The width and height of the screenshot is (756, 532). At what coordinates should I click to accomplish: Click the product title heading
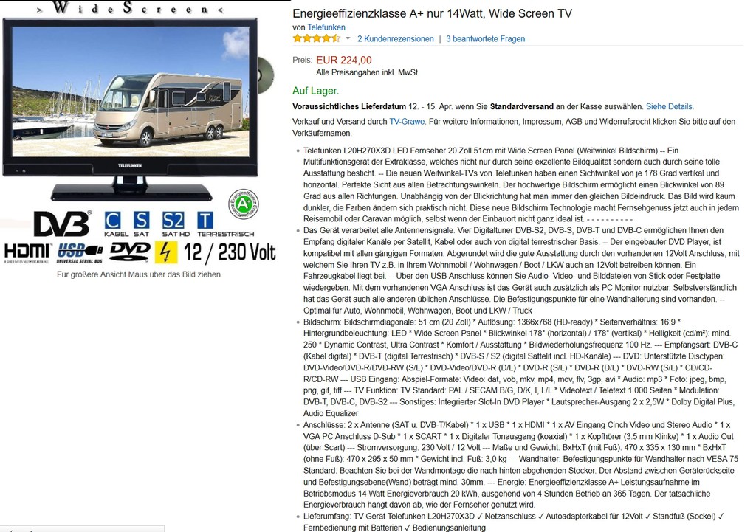432,13
